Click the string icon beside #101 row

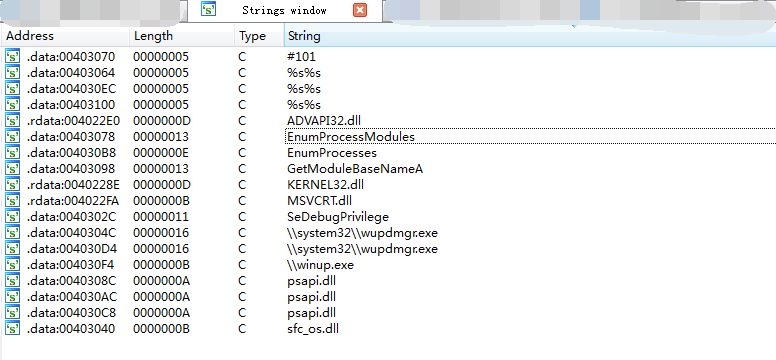[x=12, y=56]
